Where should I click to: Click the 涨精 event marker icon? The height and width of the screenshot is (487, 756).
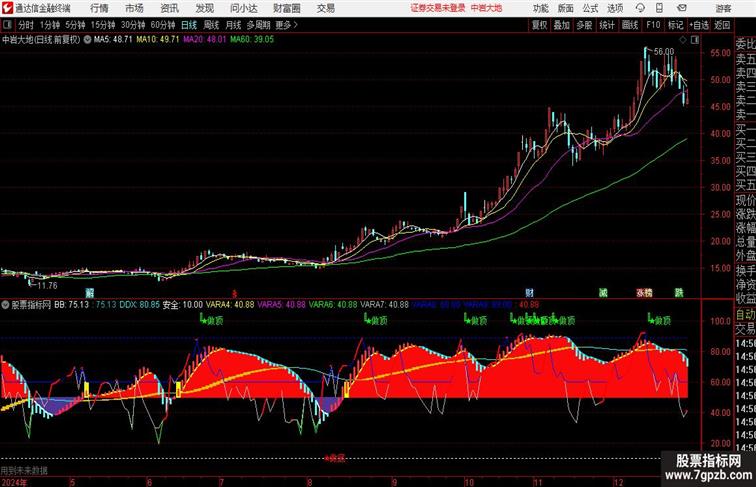(x=645, y=292)
